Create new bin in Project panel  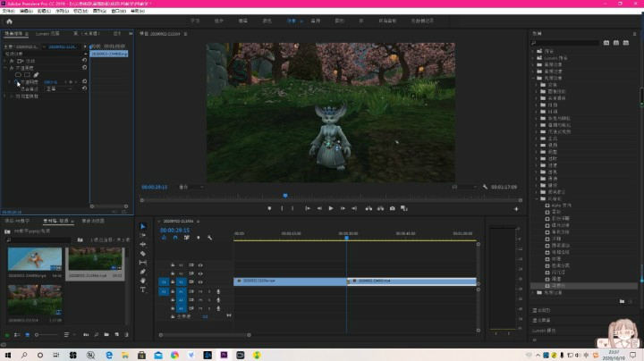[106, 335]
